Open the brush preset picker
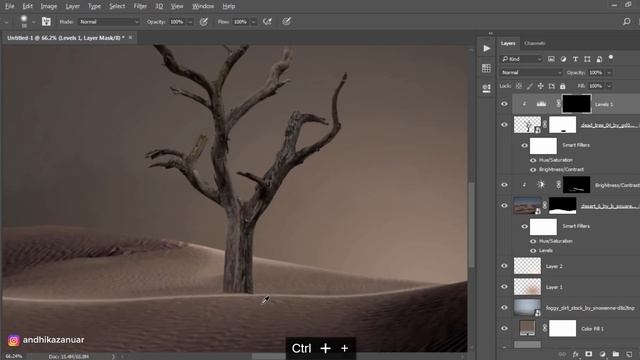The width and height of the screenshot is (640, 360). point(24,21)
